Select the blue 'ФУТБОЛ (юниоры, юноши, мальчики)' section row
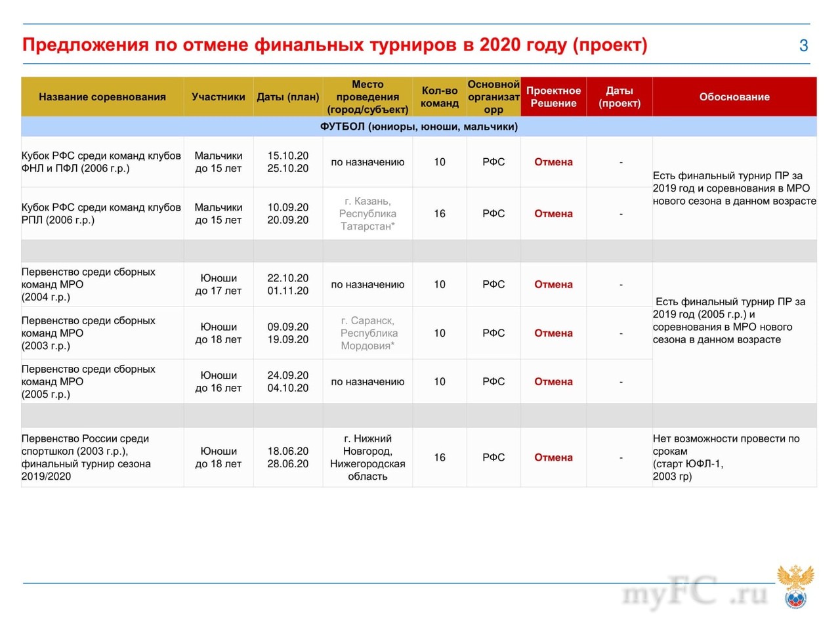The width and height of the screenshot is (840, 630). [x=419, y=127]
